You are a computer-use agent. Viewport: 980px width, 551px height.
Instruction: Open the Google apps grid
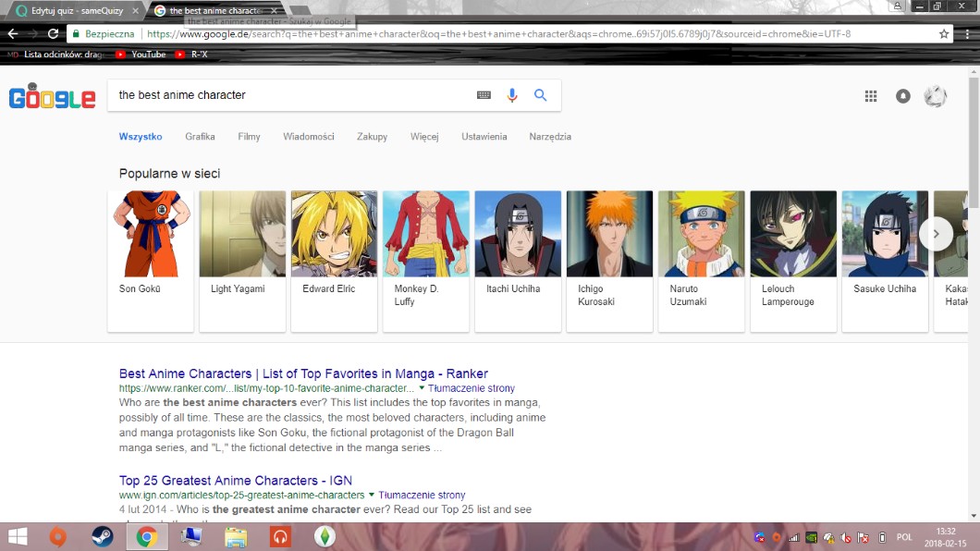pos(870,96)
